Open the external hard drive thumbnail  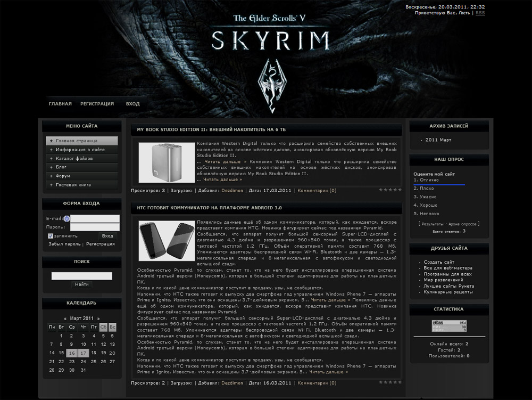(167, 162)
